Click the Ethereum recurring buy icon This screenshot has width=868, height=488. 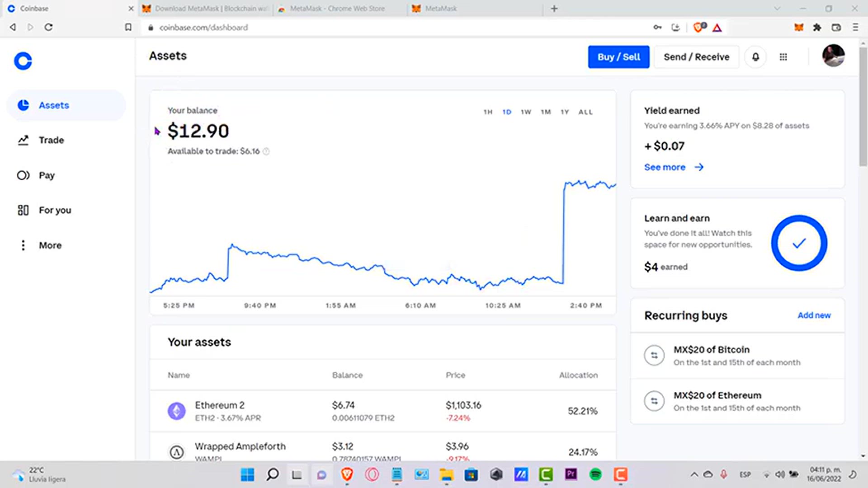[654, 401]
